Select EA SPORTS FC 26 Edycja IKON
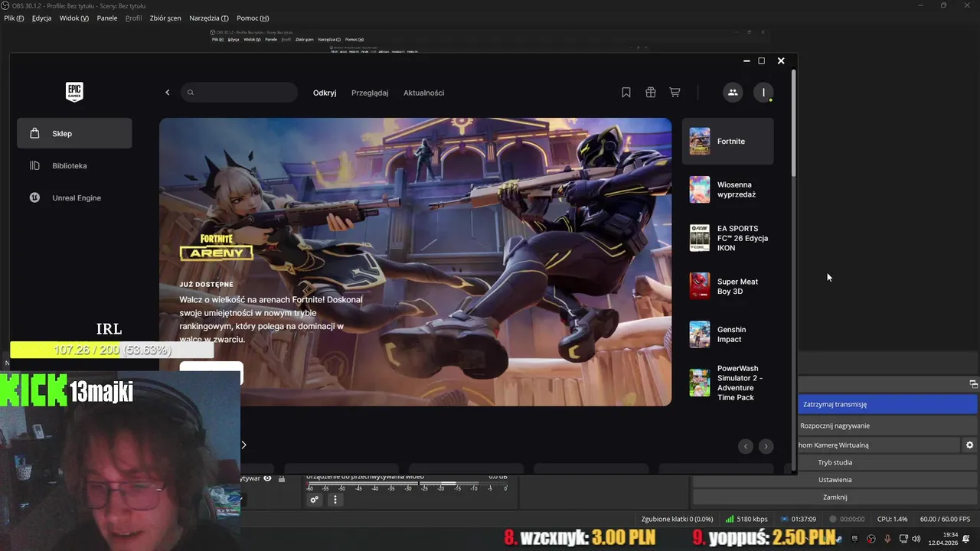980x551 pixels. tap(728, 238)
